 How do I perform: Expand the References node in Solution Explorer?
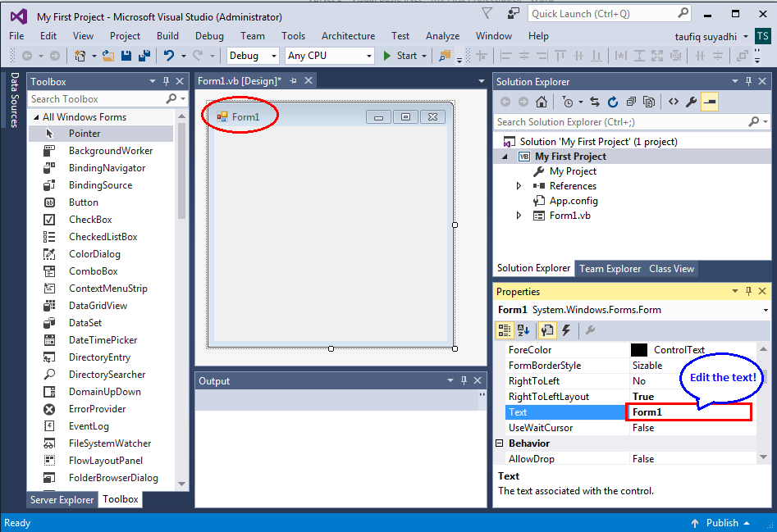pyautogui.click(x=519, y=186)
